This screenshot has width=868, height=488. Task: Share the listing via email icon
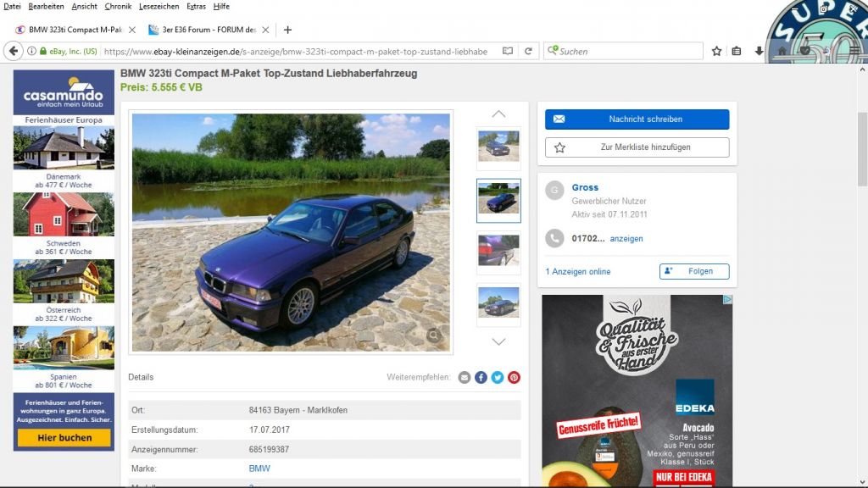[x=465, y=378]
